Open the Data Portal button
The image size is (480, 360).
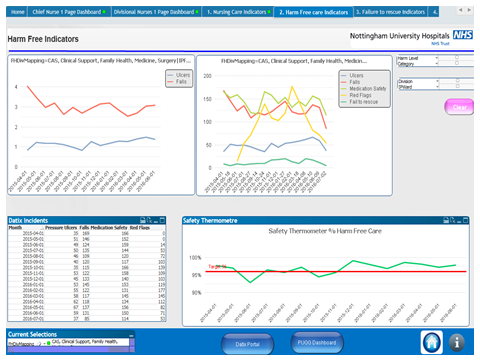tap(247, 344)
